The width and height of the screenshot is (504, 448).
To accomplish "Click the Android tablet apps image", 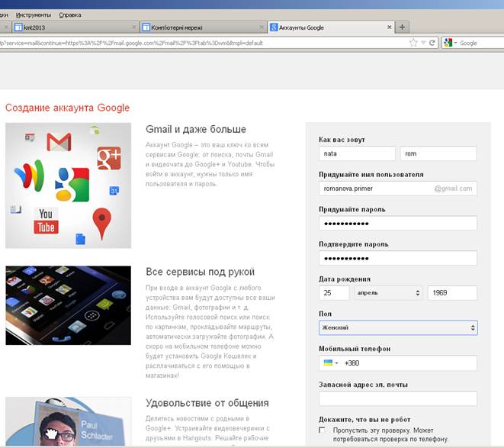I will point(68,305).
